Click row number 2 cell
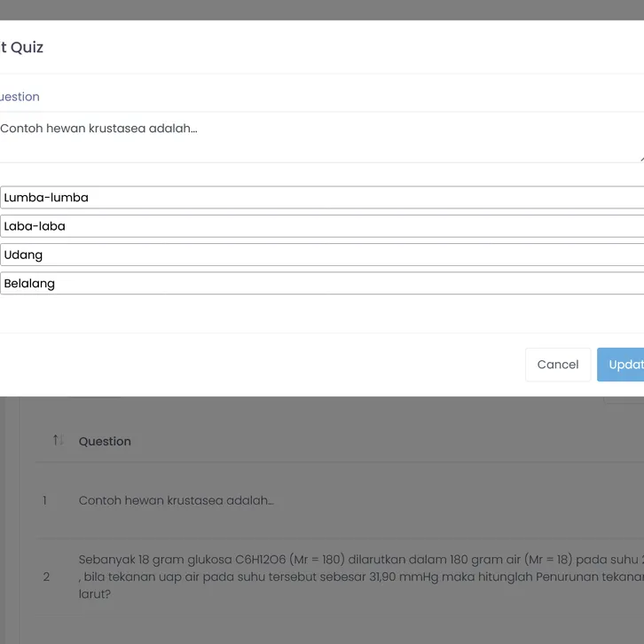644x644 pixels. click(46, 577)
